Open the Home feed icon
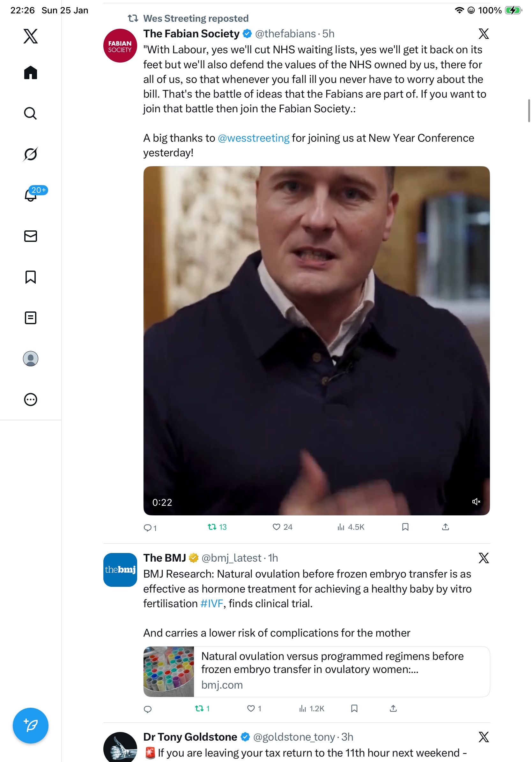 point(31,72)
